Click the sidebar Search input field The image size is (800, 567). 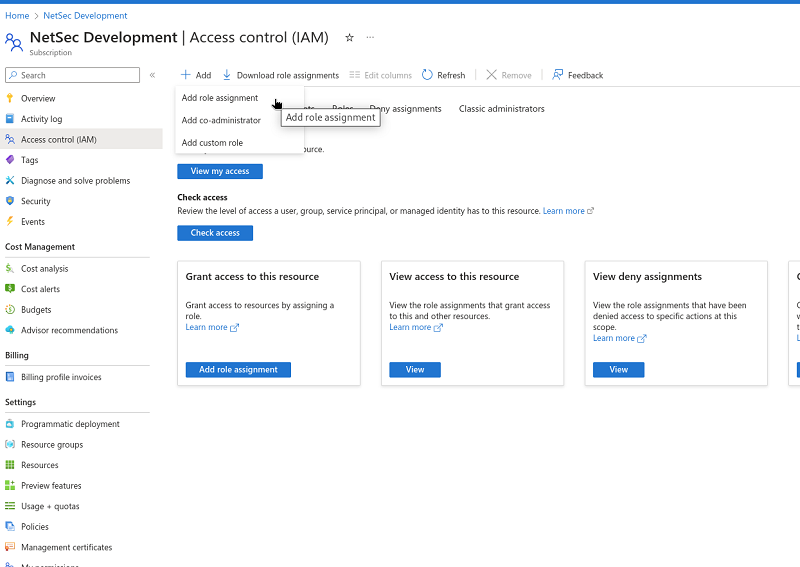75,75
